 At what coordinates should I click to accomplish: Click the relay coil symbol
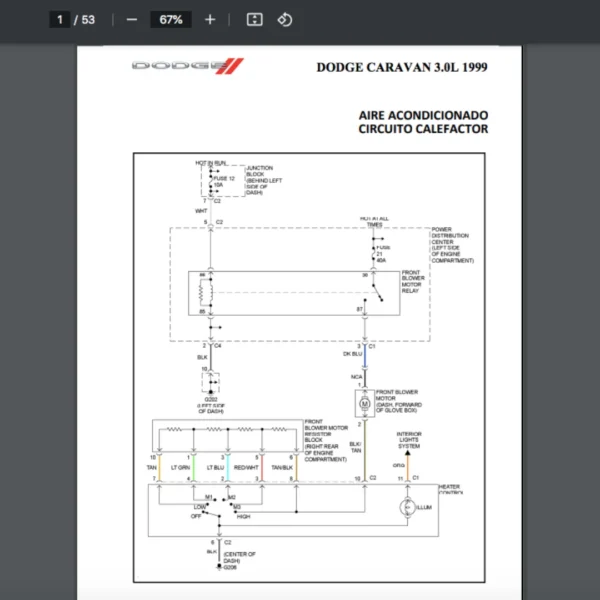pos(202,295)
